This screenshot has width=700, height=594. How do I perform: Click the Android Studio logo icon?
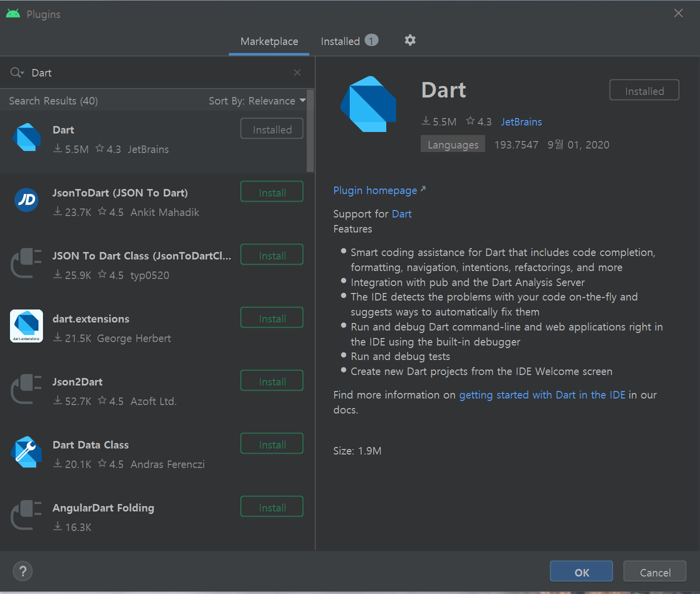point(13,14)
